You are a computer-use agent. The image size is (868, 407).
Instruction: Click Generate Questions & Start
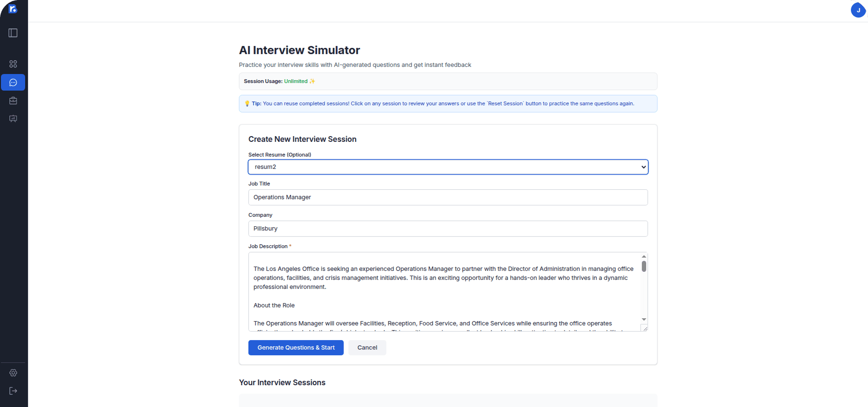[295, 347]
